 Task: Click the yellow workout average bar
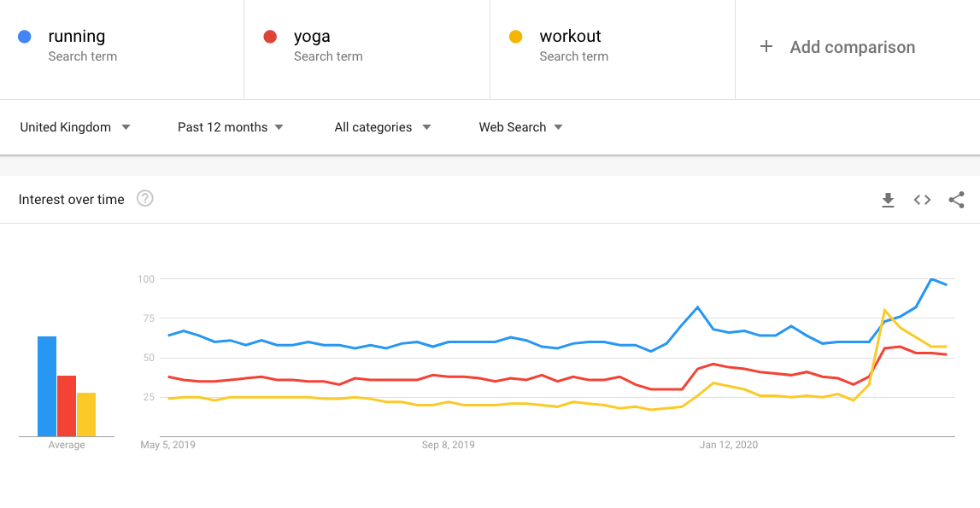tap(85, 415)
